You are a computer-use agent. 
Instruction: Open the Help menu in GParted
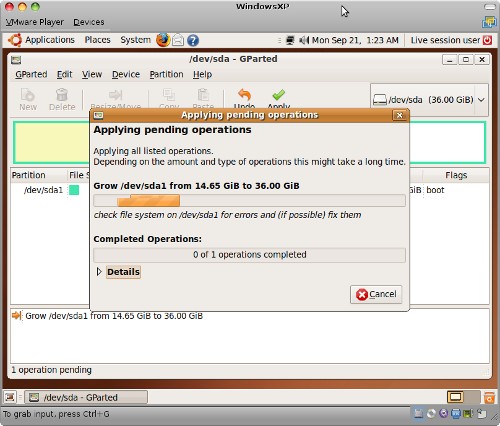202,74
